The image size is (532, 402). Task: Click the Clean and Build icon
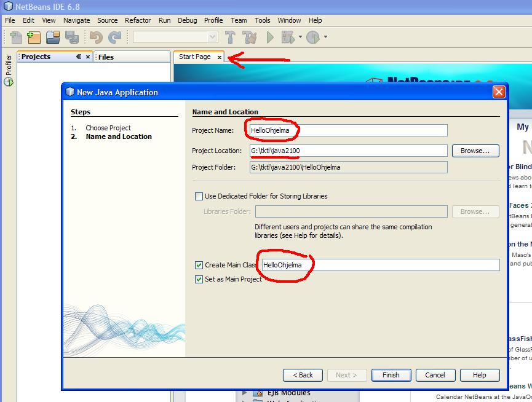(249, 37)
